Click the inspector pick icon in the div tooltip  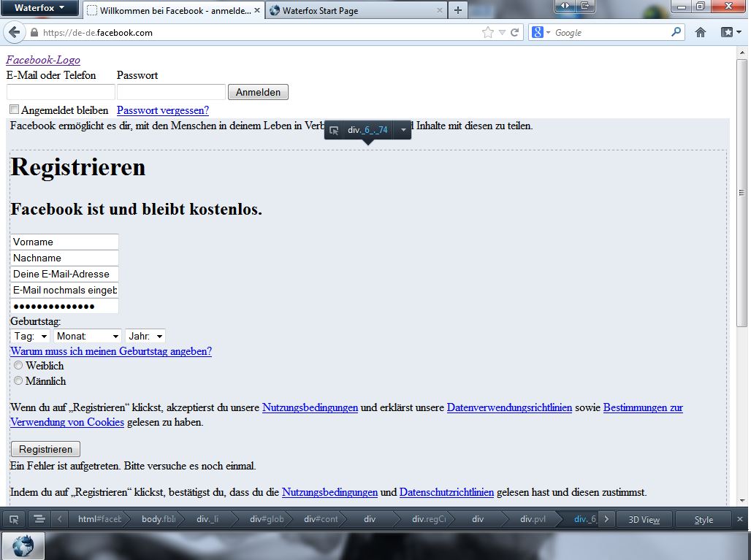(334, 130)
